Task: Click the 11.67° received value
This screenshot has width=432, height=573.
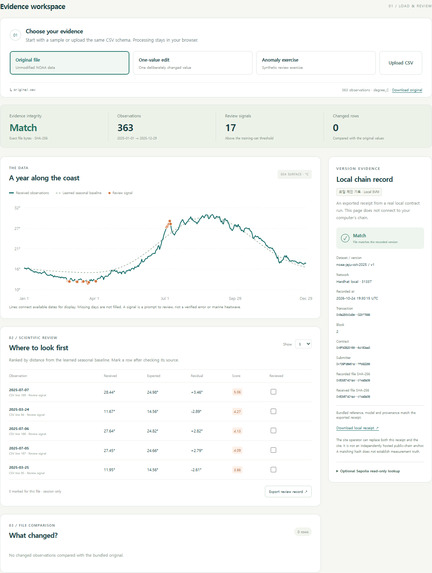Action: pyautogui.click(x=109, y=411)
